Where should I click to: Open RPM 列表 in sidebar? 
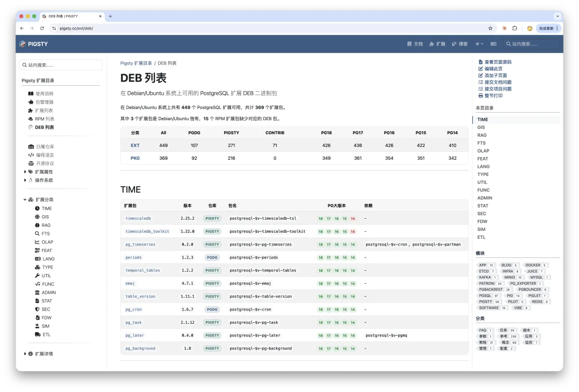point(41,119)
